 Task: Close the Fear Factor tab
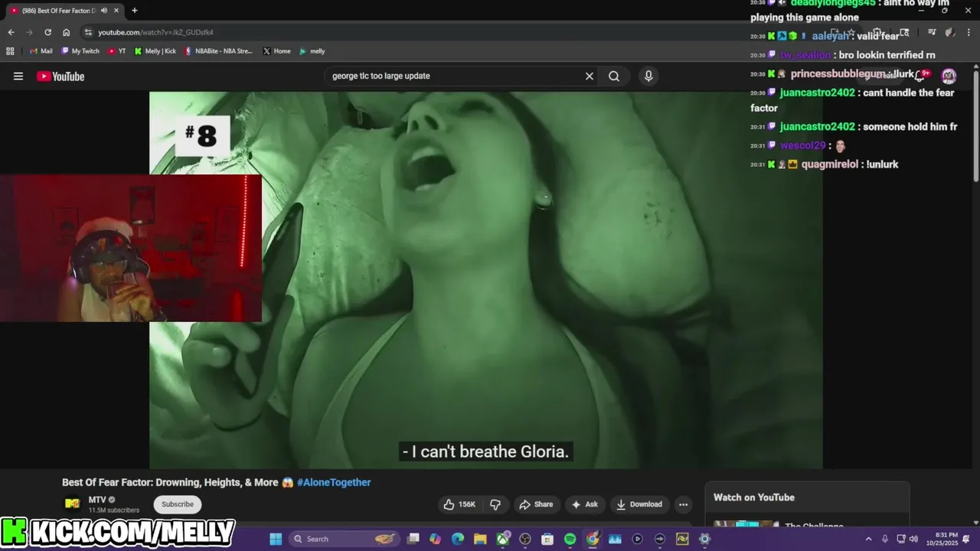(x=116, y=11)
